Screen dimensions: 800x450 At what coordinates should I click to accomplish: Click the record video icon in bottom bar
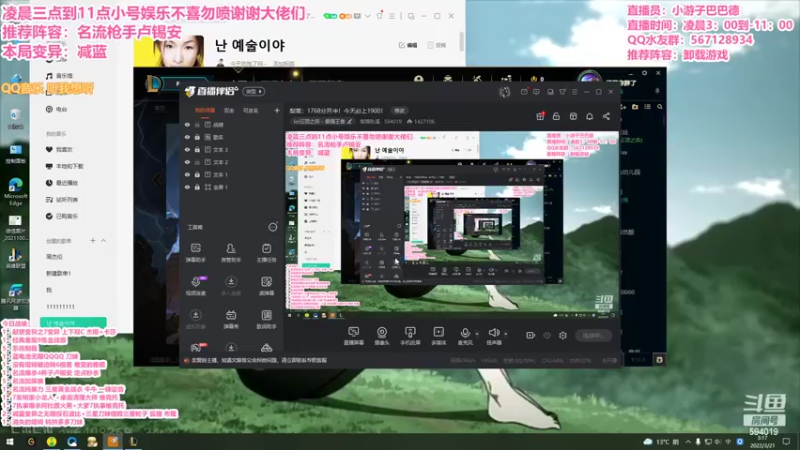tap(531, 335)
